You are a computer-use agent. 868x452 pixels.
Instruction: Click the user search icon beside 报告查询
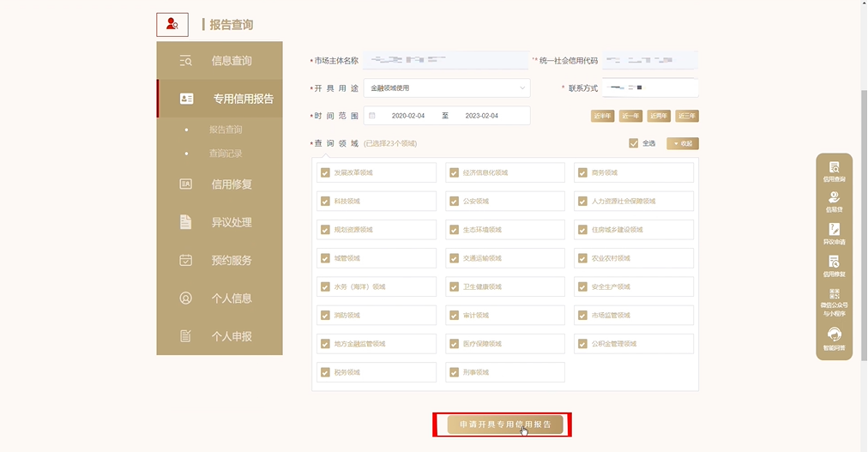tap(172, 25)
